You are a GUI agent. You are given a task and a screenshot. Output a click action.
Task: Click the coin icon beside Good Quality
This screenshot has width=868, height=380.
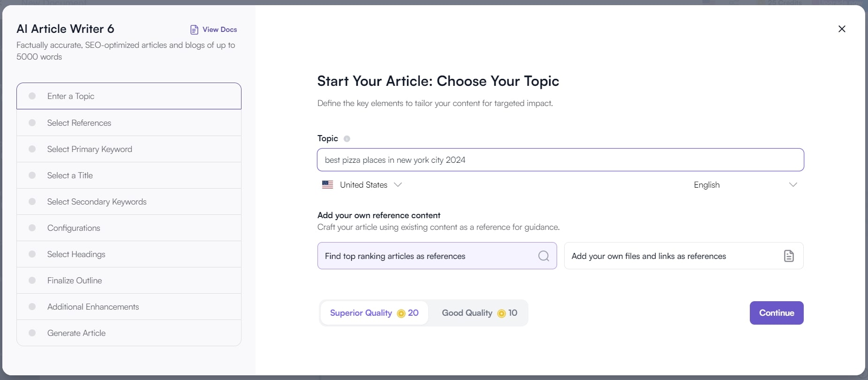click(501, 313)
